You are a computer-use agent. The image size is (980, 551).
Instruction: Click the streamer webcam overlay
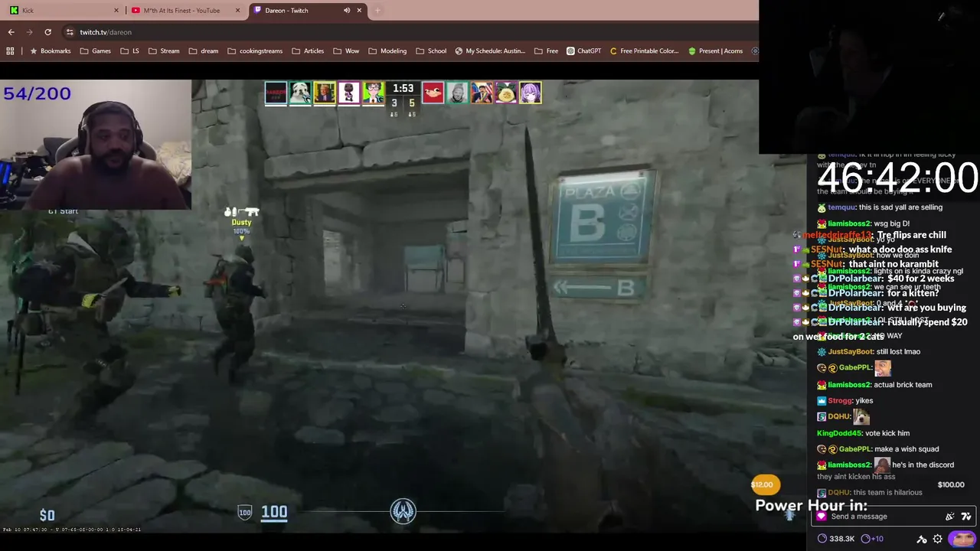click(96, 145)
